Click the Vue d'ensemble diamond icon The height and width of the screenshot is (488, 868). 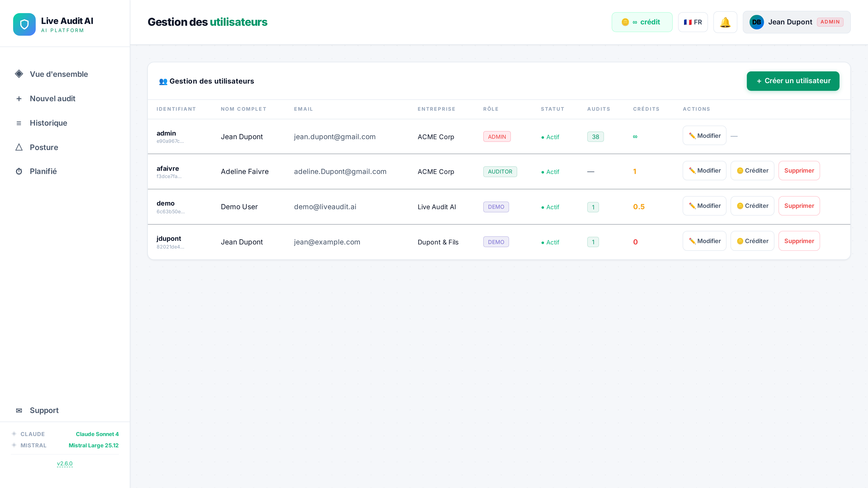click(x=19, y=74)
